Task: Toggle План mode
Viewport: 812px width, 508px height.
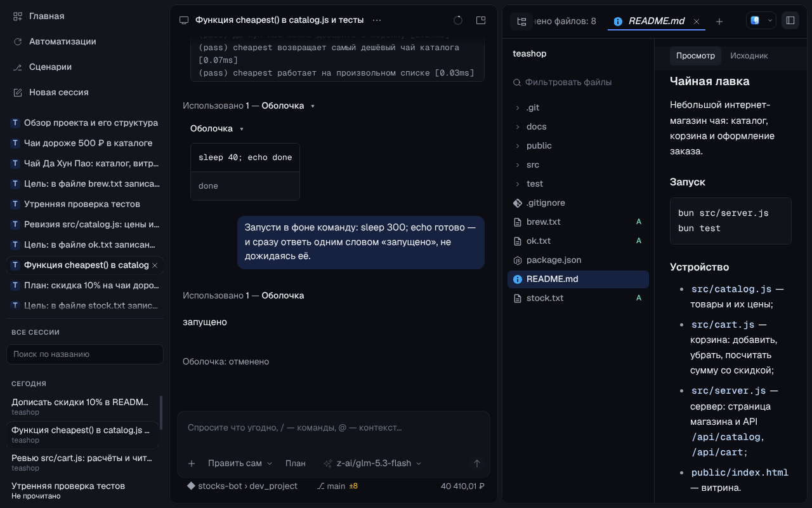Action: pyautogui.click(x=295, y=464)
